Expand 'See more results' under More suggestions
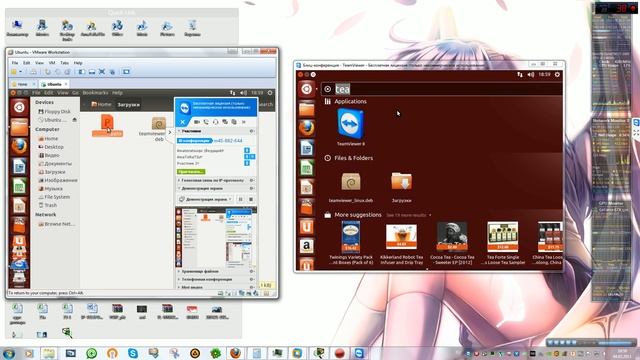This screenshot has width=640, height=360. [x=408, y=215]
